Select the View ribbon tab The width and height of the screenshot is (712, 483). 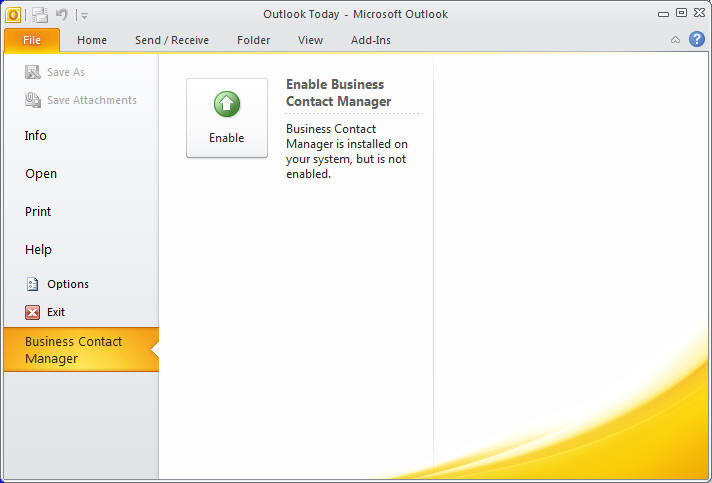[x=310, y=40]
